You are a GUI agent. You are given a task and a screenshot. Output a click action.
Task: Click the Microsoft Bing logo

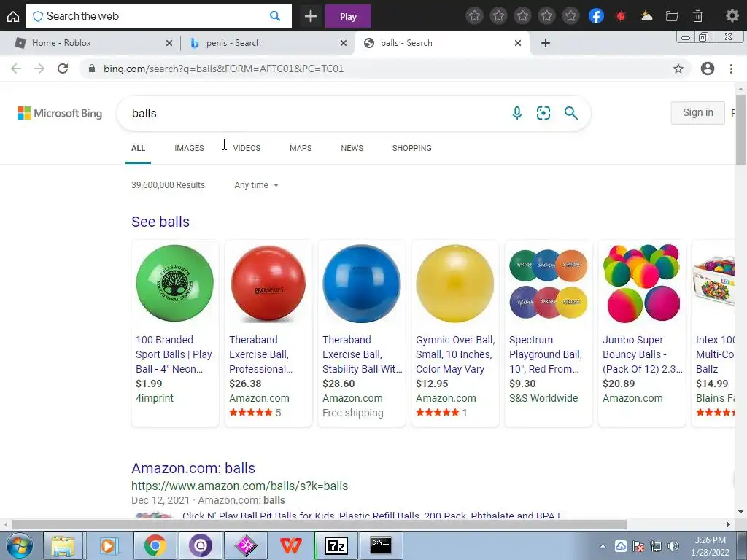click(60, 113)
